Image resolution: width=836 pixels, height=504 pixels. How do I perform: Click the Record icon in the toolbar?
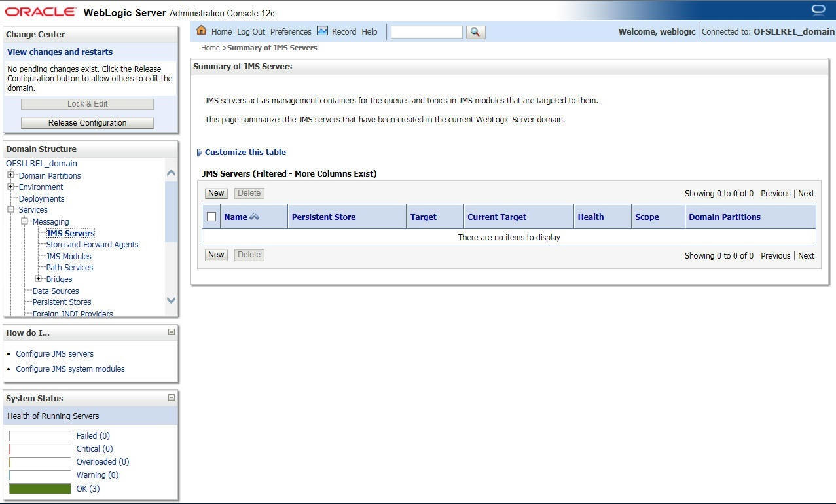click(x=322, y=31)
